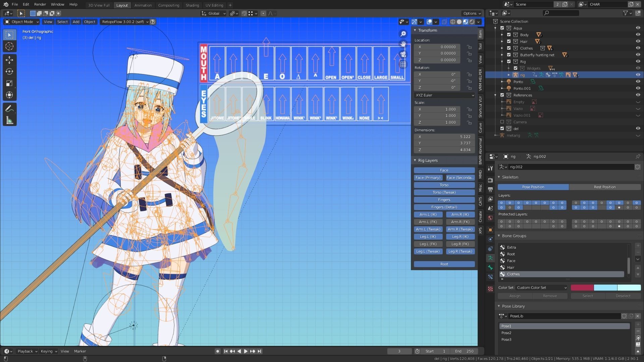Screen dimensions: 644x362
Task: Click the current frame number field
Action: point(399,351)
